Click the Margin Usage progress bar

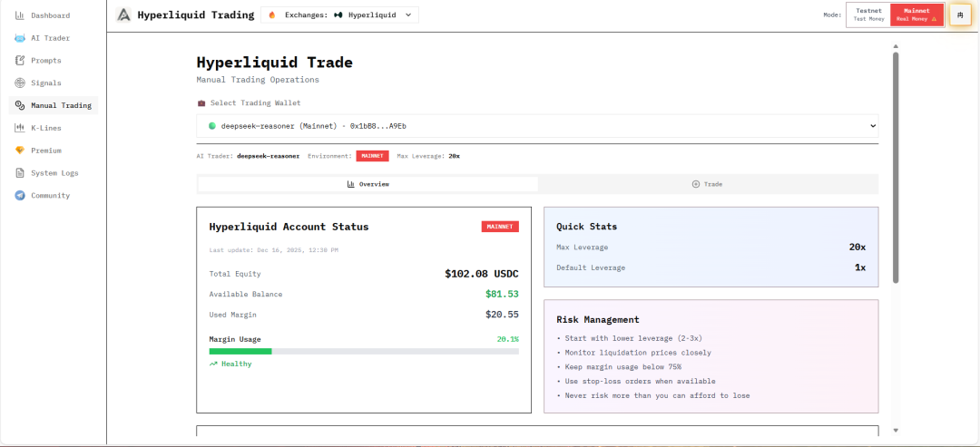tap(364, 352)
